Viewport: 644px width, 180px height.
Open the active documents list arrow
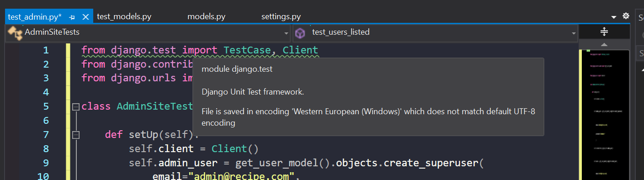click(x=614, y=17)
